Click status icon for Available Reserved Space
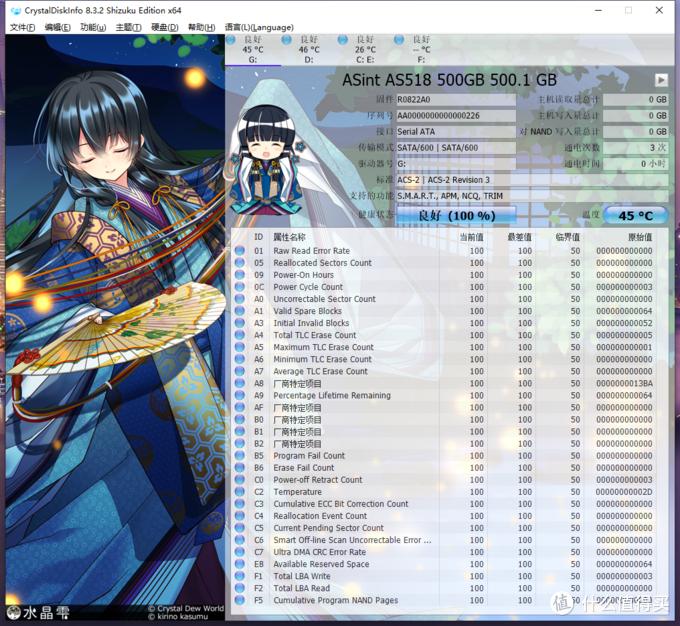Viewport: 680px width, 626px height. click(x=240, y=564)
